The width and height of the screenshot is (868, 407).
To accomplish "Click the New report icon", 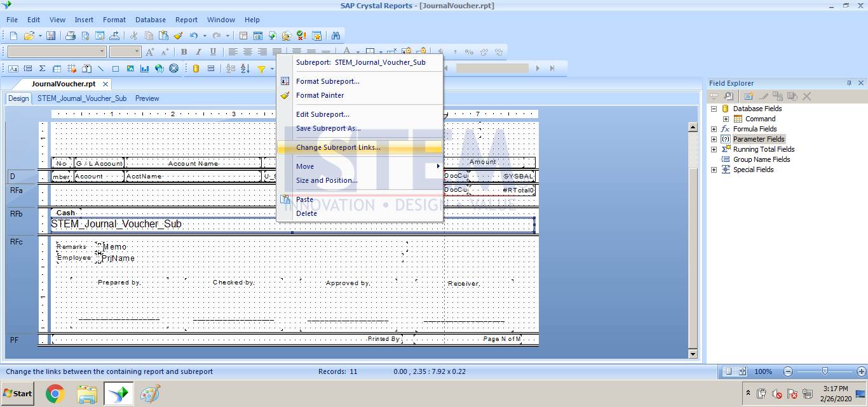I will (x=13, y=36).
